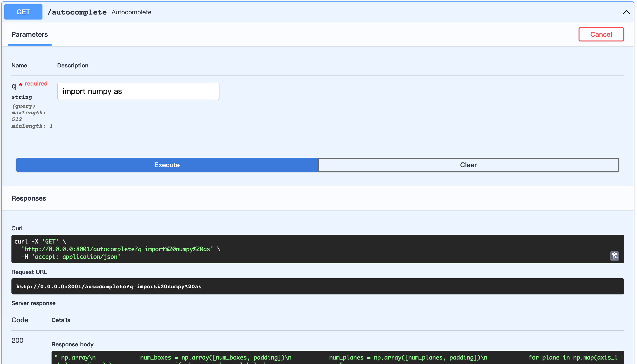
Task: Click inside the curl command code block
Action: pos(300,249)
